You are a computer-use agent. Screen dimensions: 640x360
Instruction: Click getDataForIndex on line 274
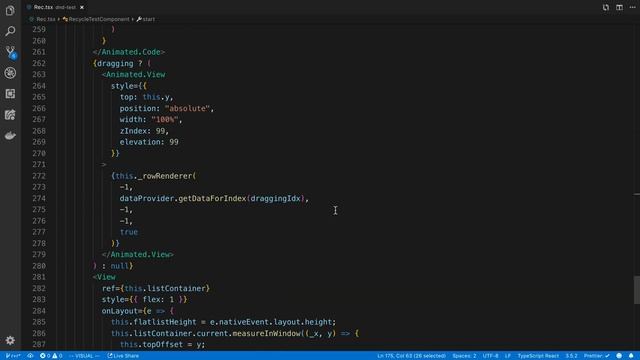[212, 198]
